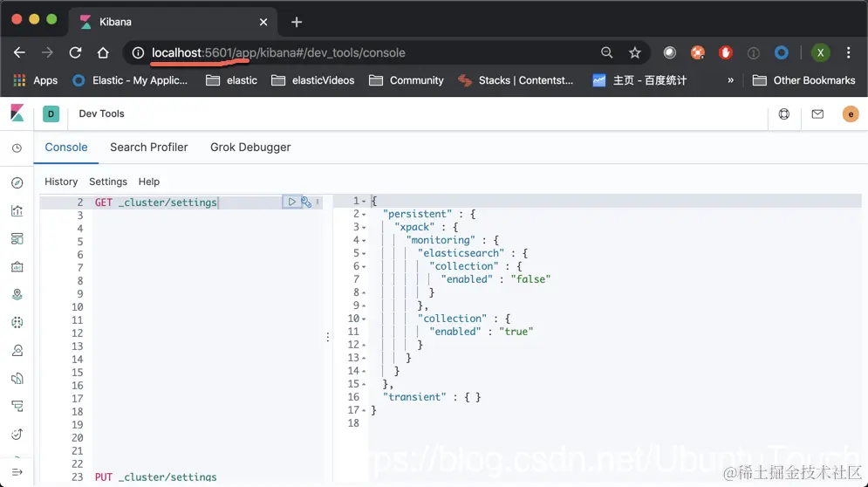This screenshot has height=487, width=868.
Task: Open the Community bookmarks folder
Action: [407, 80]
